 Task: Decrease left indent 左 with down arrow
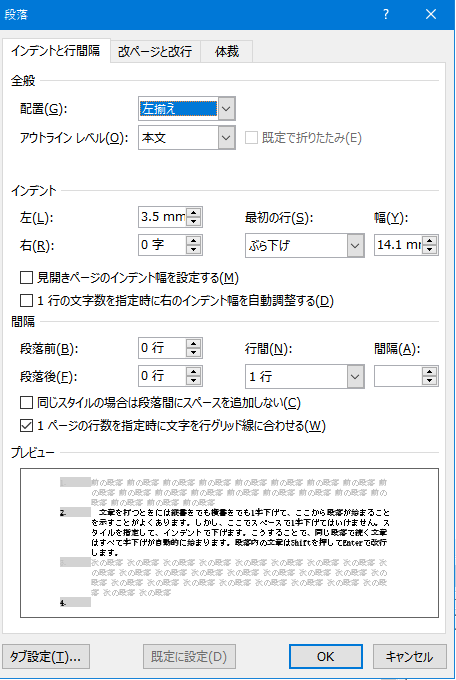pos(194,221)
